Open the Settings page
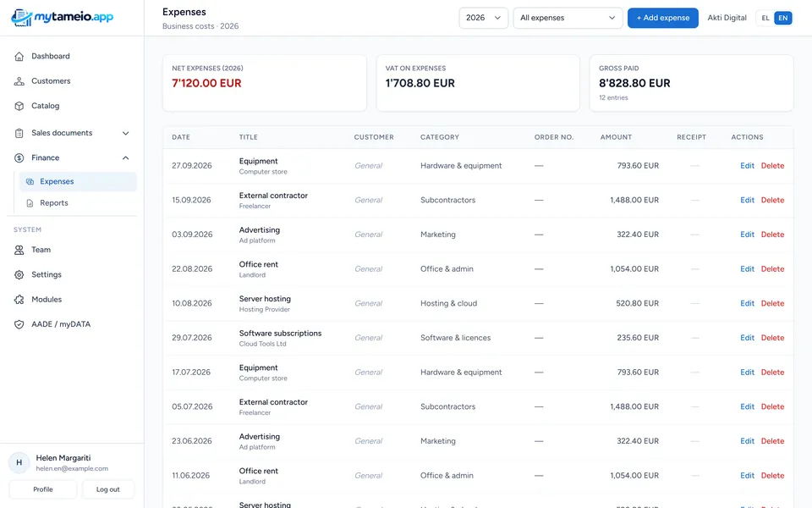This screenshot has width=812, height=508. (x=72, y=274)
